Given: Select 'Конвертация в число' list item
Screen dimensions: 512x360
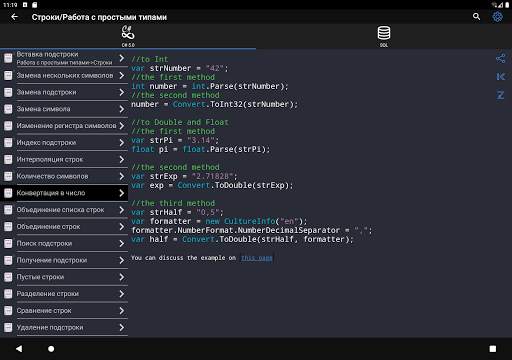Looking at the screenshot, I should tap(64, 193).
